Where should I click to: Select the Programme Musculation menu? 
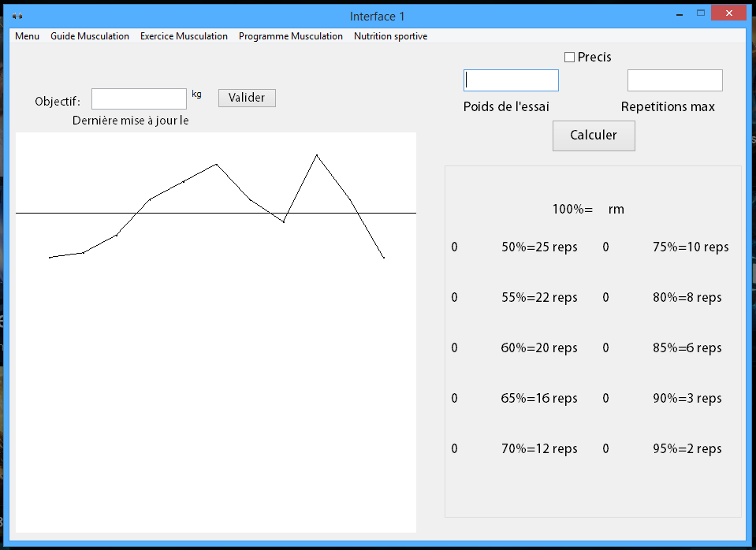pos(291,36)
